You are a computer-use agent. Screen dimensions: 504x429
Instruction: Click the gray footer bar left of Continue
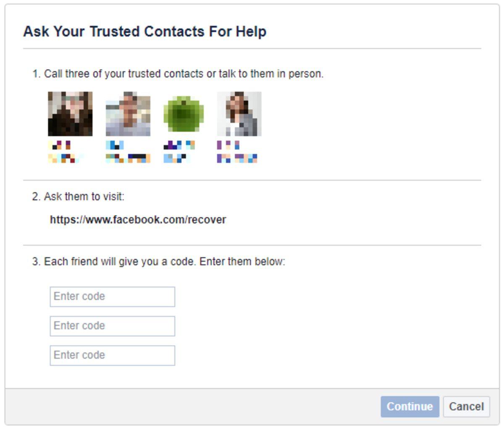(x=189, y=407)
